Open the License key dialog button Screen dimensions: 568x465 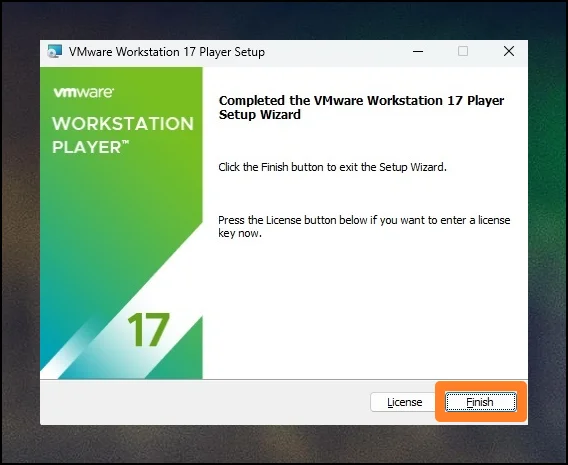tap(404, 402)
